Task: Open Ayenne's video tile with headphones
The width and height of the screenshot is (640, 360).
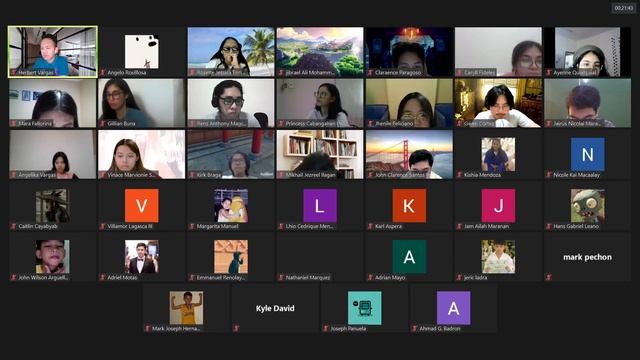Action: (x=587, y=52)
